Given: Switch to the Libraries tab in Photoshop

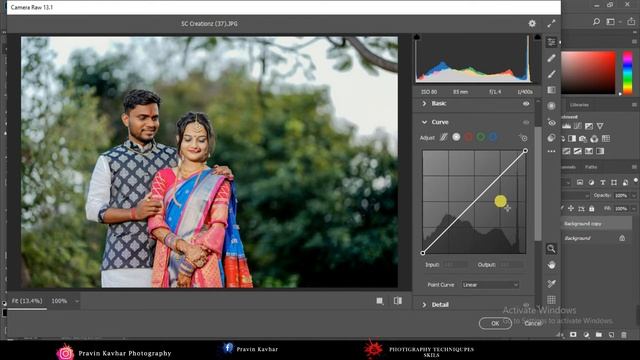Looking at the screenshot, I should pyautogui.click(x=579, y=105).
